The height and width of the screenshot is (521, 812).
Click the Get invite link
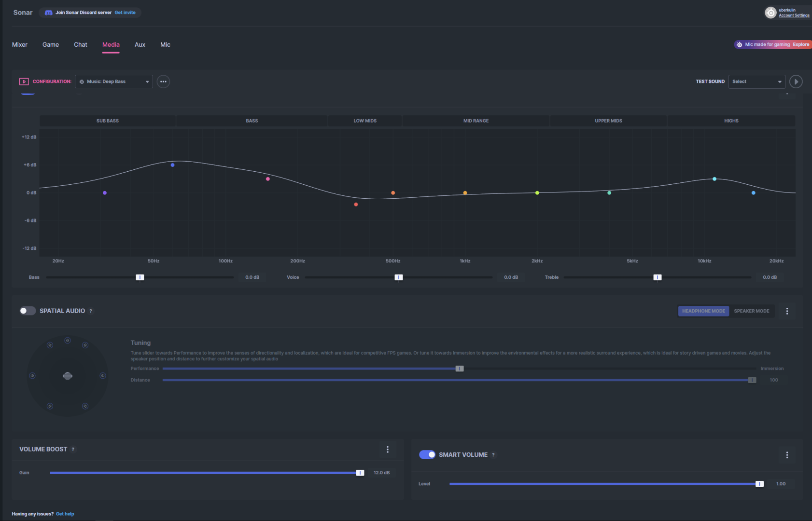coord(125,13)
